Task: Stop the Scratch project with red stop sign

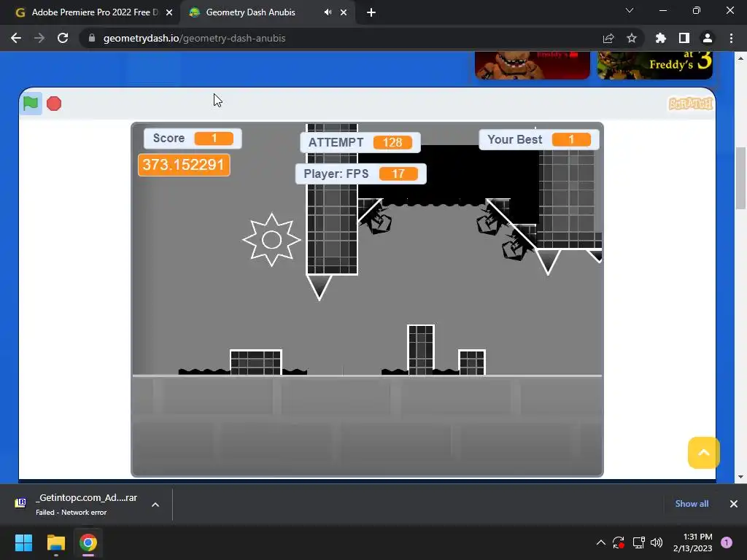Action: 54,104
